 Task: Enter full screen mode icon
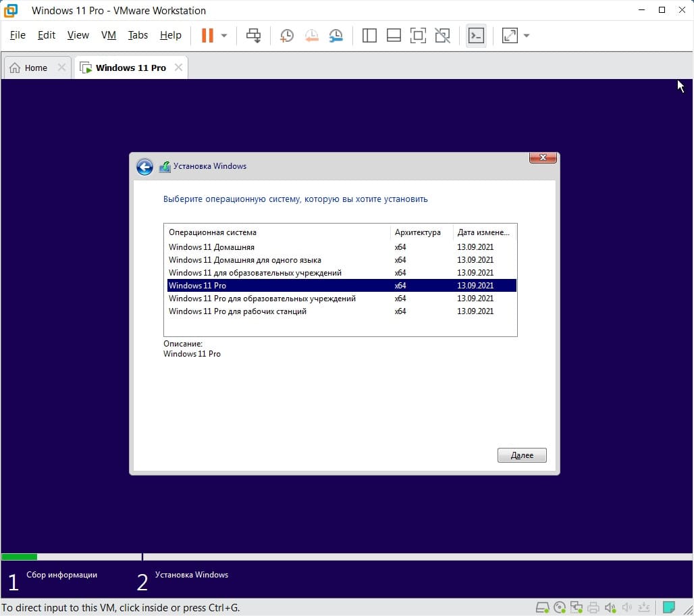[x=418, y=35]
